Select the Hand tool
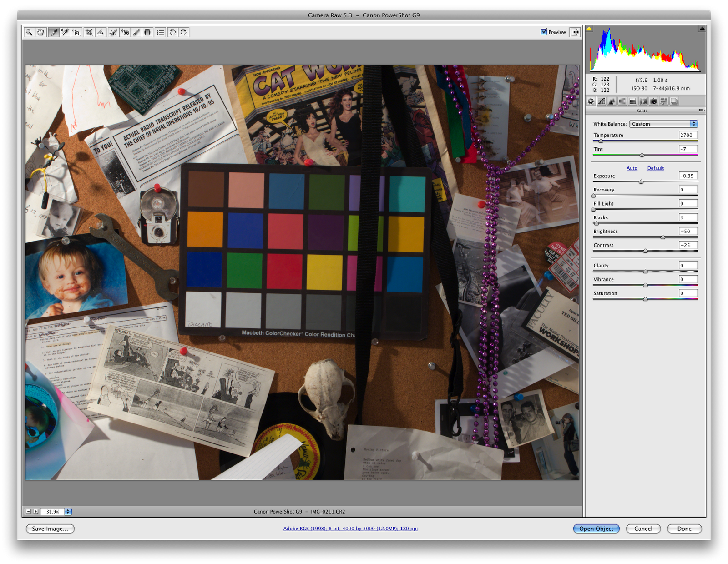This screenshot has height=564, width=728. tap(40, 32)
